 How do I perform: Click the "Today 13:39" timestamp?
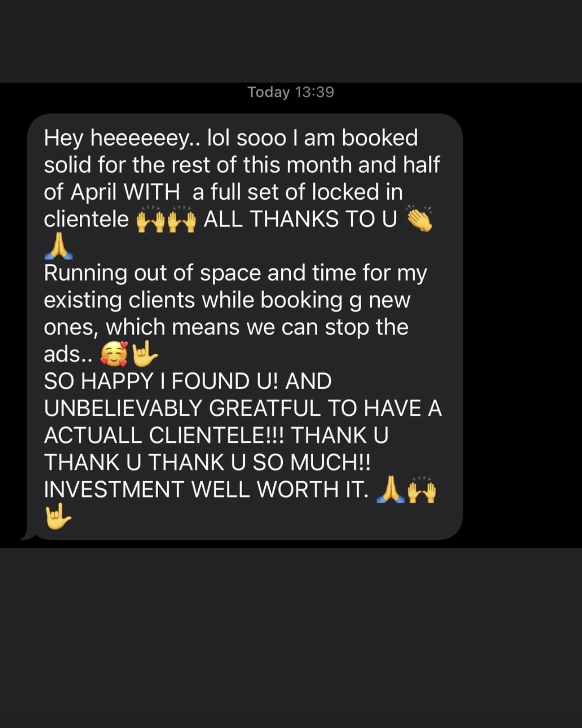(x=291, y=92)
